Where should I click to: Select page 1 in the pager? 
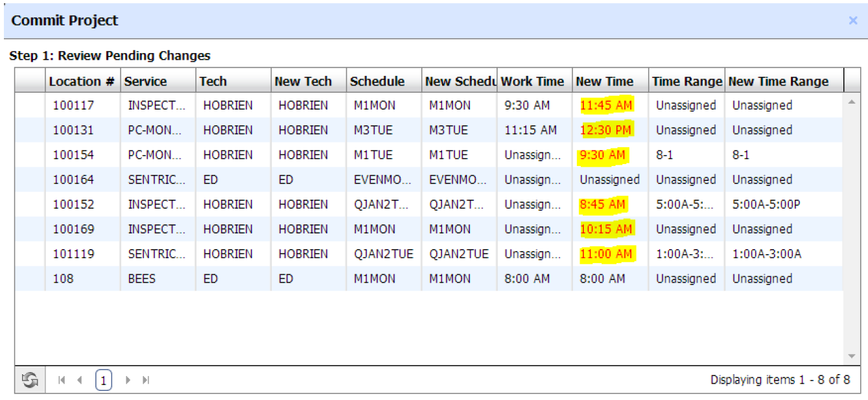pyautogui.click(x=104, y=381)
